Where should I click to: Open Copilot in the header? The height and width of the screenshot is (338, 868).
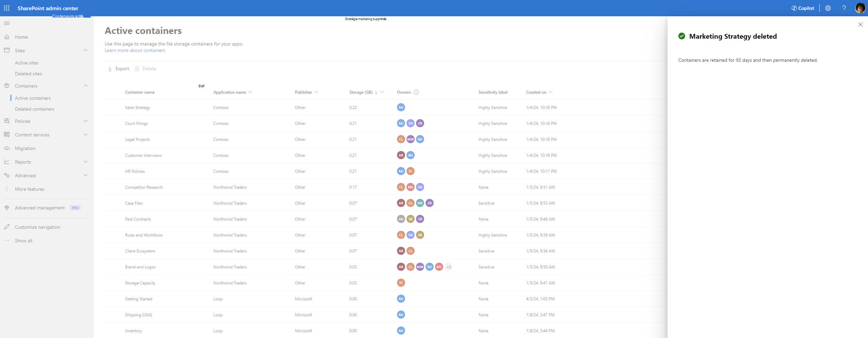click(x=802, y=8)
